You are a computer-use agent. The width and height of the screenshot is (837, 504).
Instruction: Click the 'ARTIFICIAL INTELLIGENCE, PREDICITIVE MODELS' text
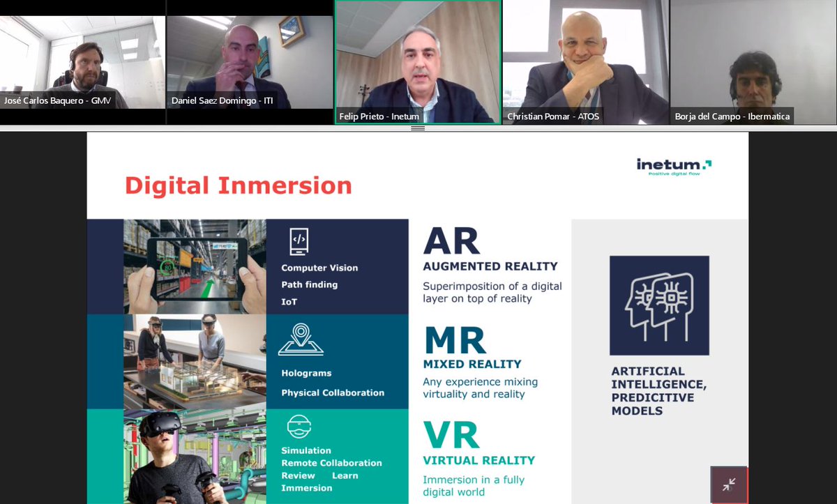pyautogui.click(x=658, y=391)
